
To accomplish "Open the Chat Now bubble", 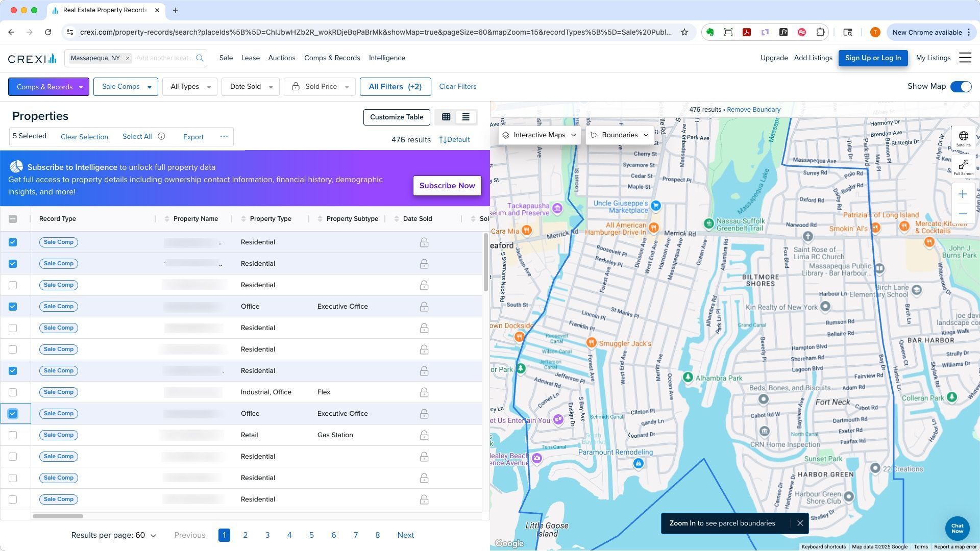I will click(x=957, y=529).
